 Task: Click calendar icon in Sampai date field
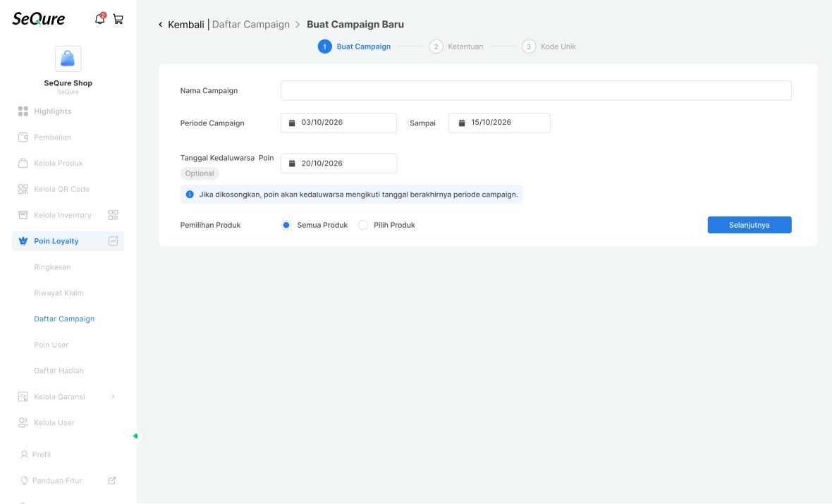pyautogui.click(x=462, y=123)
